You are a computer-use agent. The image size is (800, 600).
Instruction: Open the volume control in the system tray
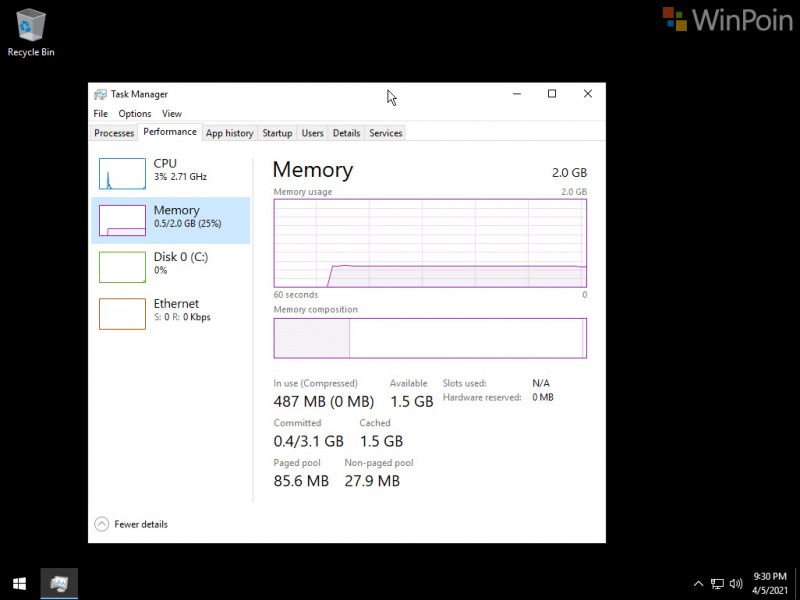(736, 583)
